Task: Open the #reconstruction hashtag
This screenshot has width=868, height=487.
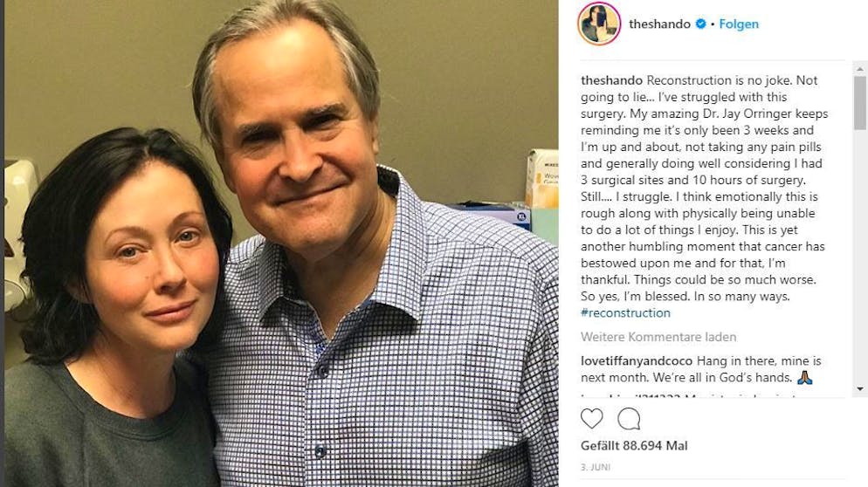Action: point(625,312)
